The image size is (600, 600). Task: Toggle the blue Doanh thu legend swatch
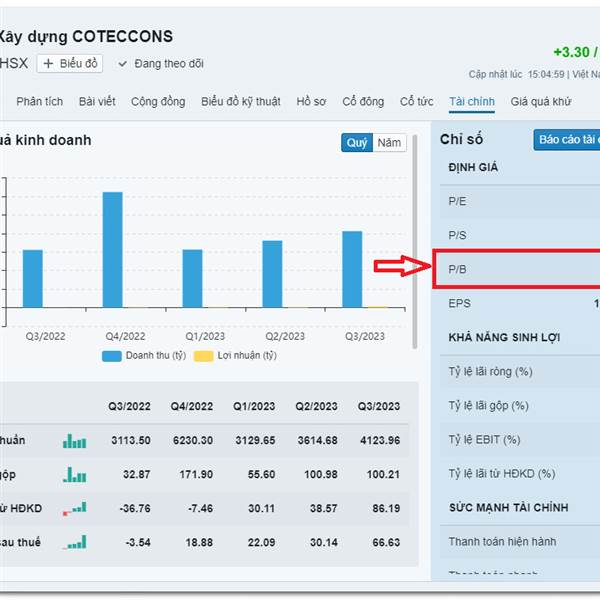[x=112, y=356]
